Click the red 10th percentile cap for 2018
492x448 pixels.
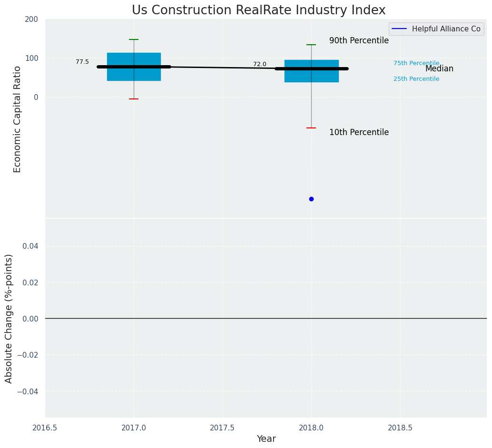311,128
